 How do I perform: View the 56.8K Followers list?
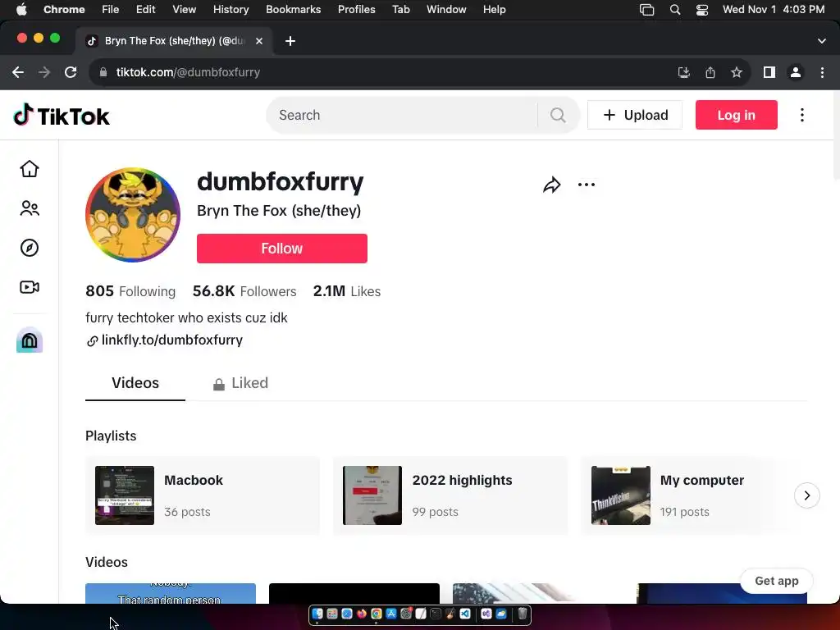click(x=244, y=291)
